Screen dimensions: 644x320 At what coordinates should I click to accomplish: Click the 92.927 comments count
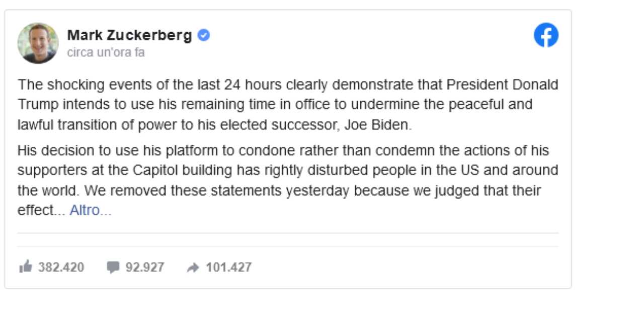pyautogui.click(x=145, y=267)
